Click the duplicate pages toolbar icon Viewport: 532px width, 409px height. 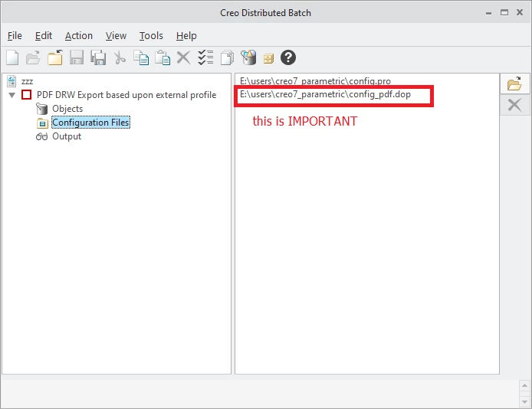pyautogui.click(x=227, y=57)
